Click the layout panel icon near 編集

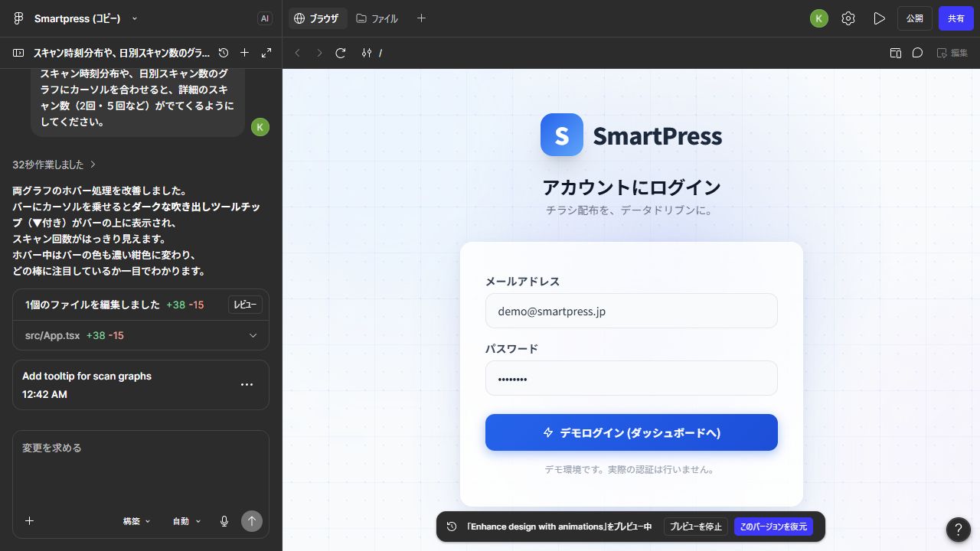[x=896, y=53]
